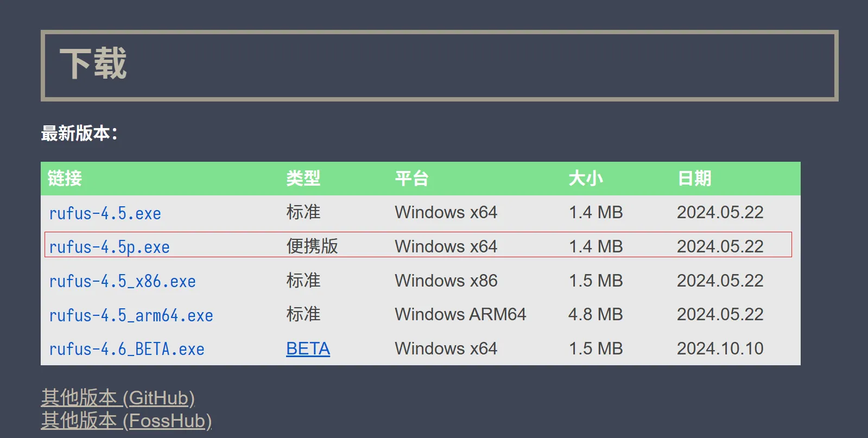Click the 日期 column header

tap(694, 178)
